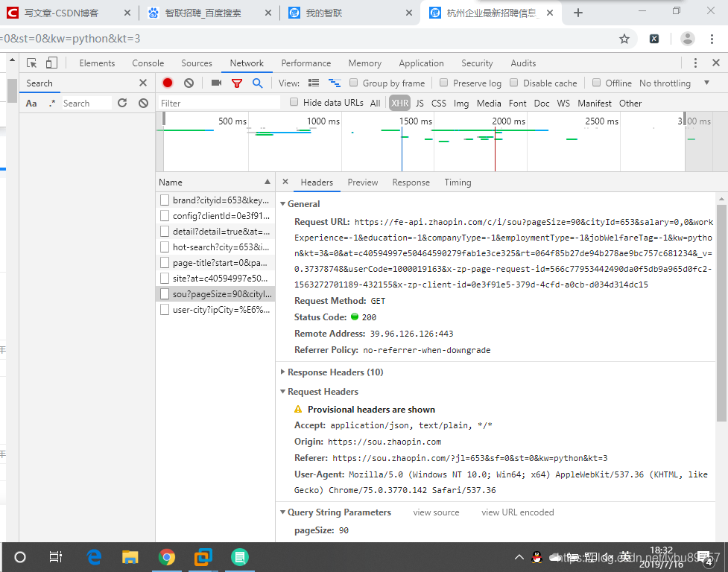The height and width of the screenshot is (572, 728).
Task: Tick checkbox next to brand?cityid=653 request
Action: 165,200
